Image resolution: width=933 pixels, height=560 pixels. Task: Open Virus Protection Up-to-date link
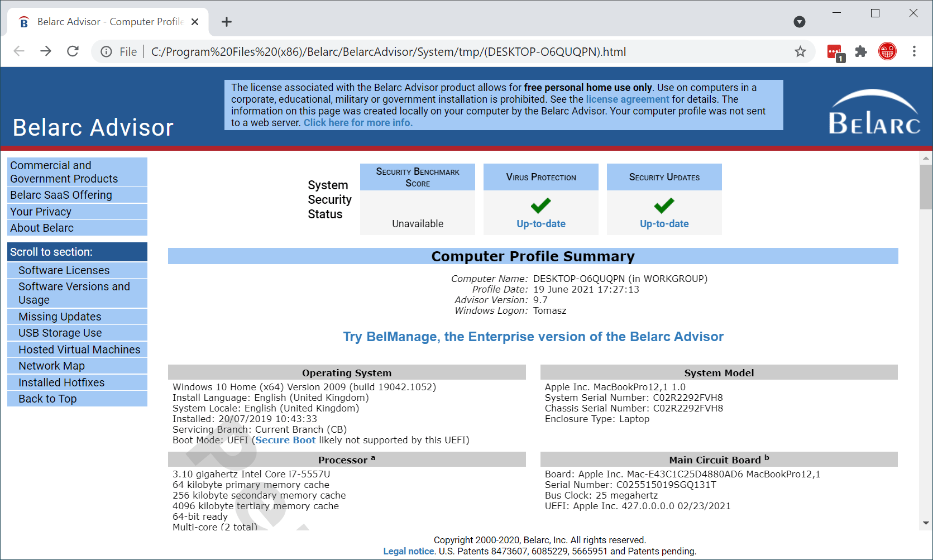541,224
